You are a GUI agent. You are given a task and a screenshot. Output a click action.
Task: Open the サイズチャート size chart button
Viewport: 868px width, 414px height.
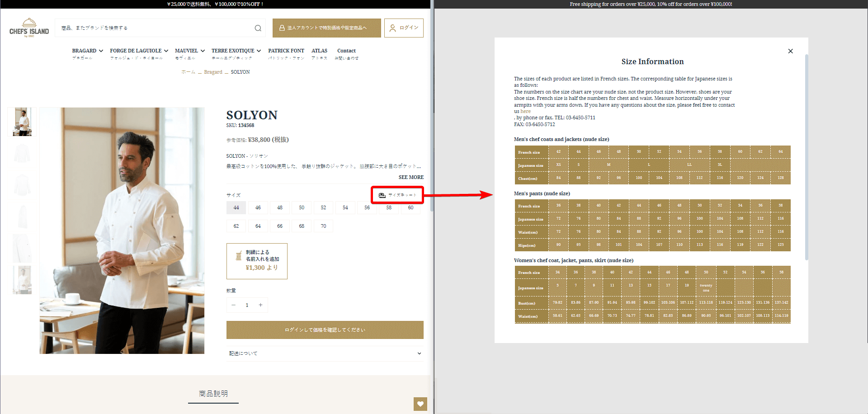click(x=397, y=195)
